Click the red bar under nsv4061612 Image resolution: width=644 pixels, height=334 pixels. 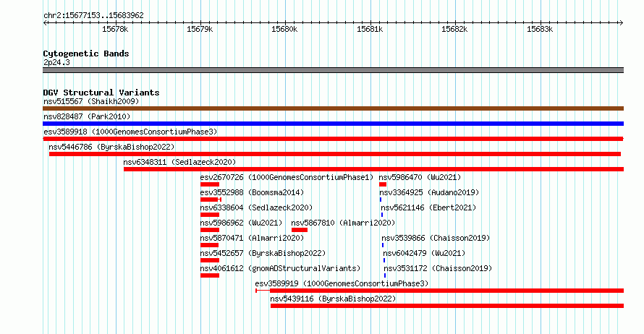(210, 275)
